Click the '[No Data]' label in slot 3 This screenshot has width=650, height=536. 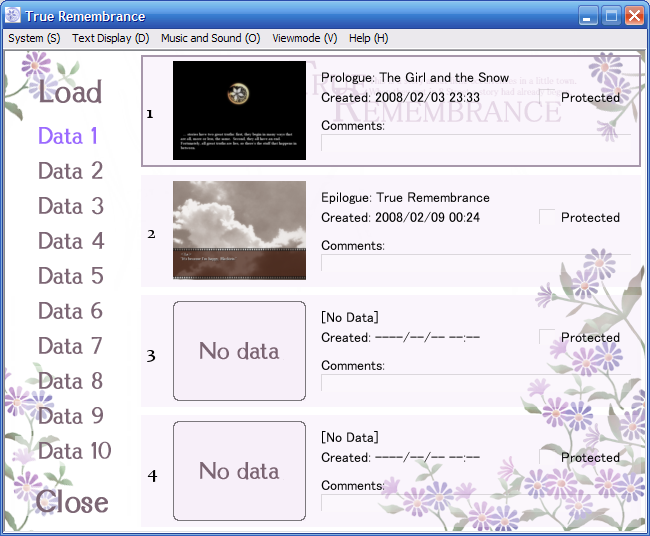(x=350, y=318)
